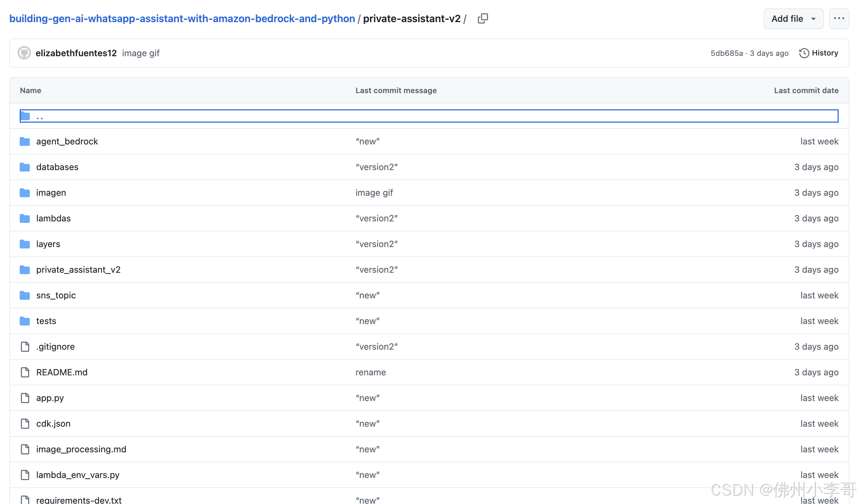858x504 pixels.
Task: Go to the parent directory row
Action: [40, 116]
